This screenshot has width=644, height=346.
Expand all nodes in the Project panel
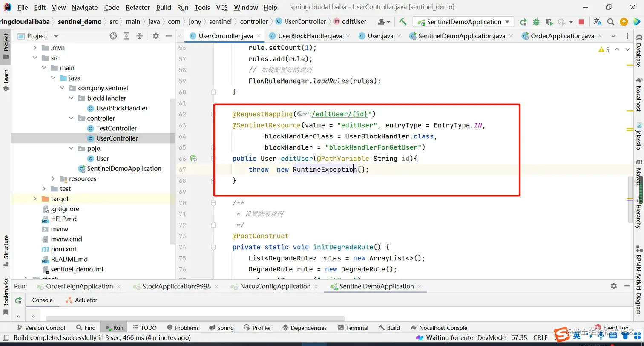126,36
